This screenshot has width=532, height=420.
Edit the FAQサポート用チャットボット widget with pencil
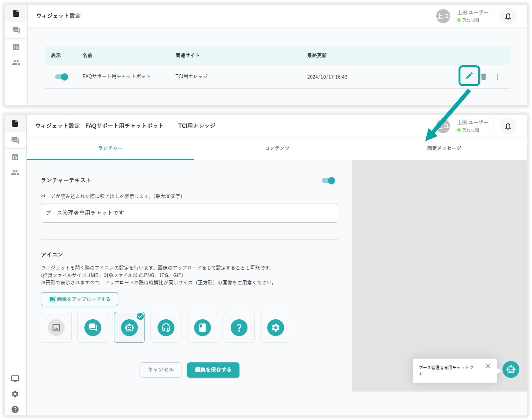point(469,76)
